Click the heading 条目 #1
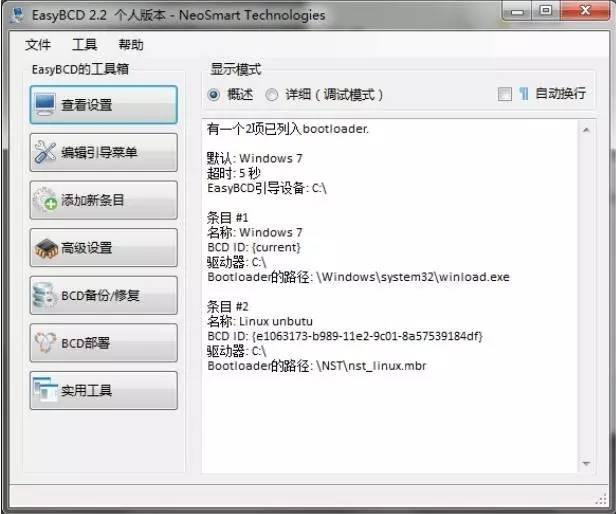The height and width of the screenshot is (514, 616). pos(227,217)
